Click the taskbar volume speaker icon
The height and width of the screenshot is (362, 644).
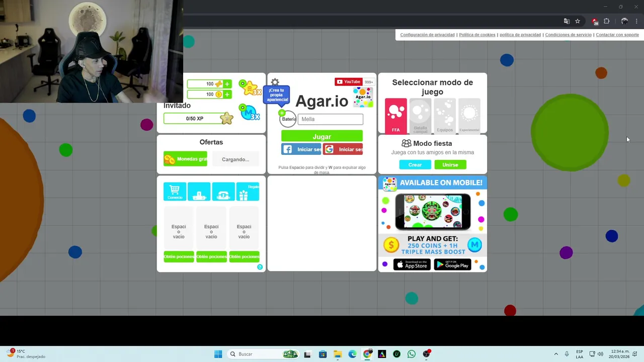click(x=600, y=354)
